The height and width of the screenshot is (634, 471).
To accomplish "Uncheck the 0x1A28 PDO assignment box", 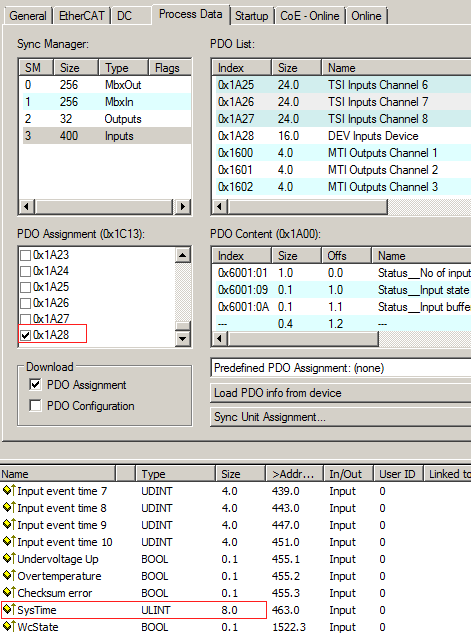I will (x=25, y=335).
